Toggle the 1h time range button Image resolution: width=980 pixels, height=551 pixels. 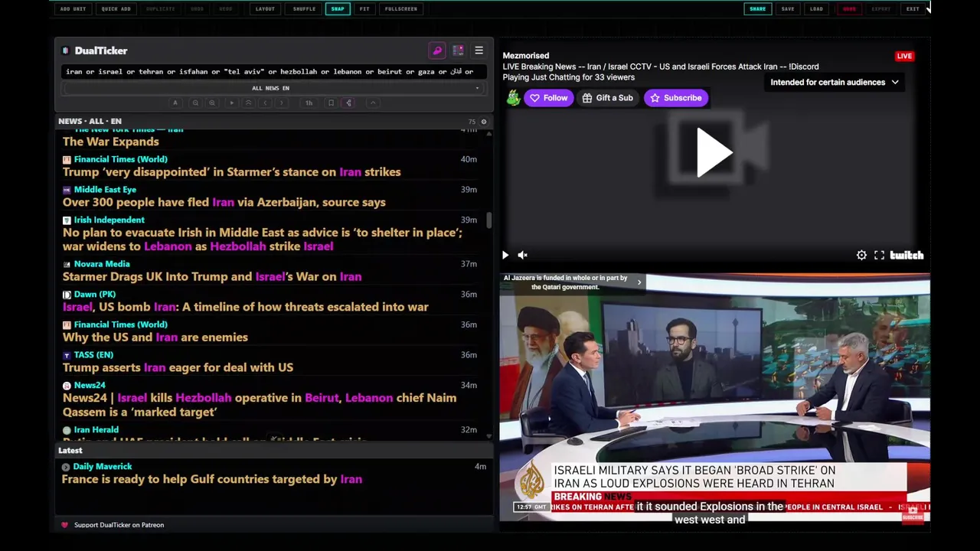pyautogui.click(x=309, y=103)
